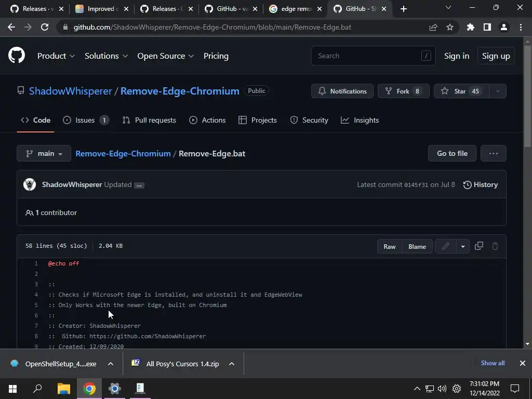The height and width of the screenshot is (399, 532).
Task: Click the Notifications button
Action: point(342,91)
